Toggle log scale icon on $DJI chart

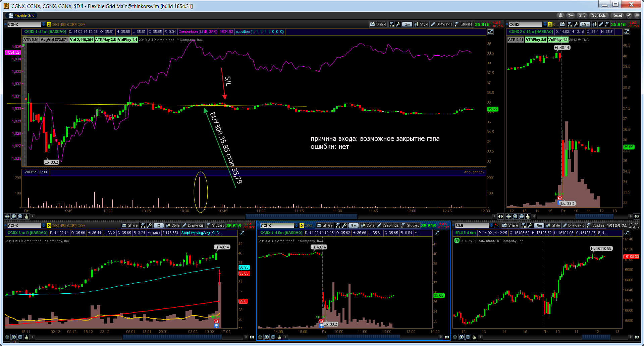point(627,233)
